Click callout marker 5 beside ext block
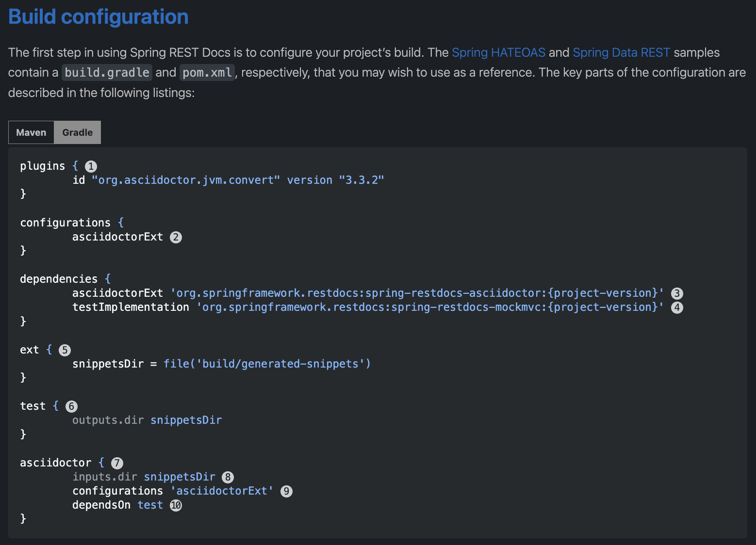 65,350
